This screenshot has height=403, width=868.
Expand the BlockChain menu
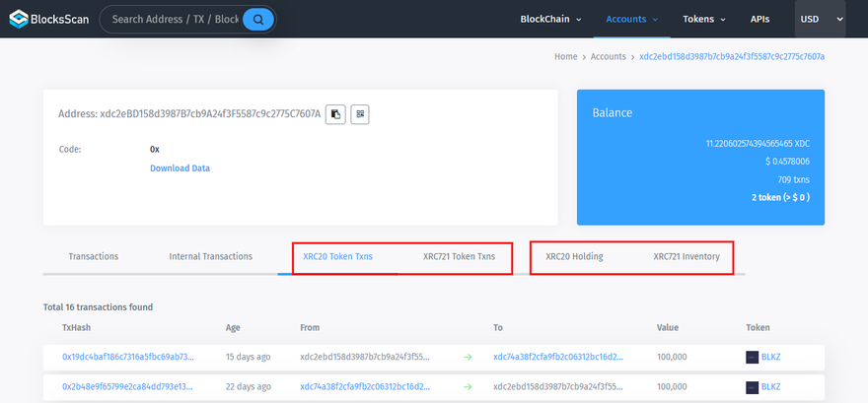point(550,19)
